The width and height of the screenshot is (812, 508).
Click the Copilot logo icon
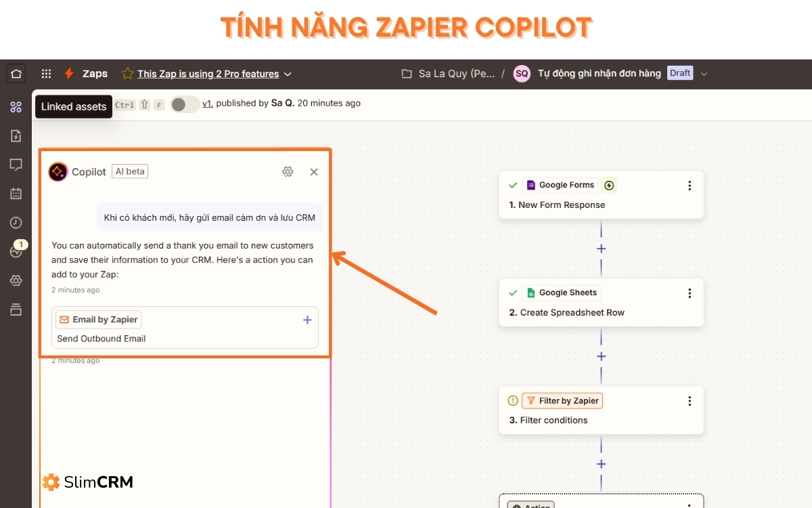point(58,171)
